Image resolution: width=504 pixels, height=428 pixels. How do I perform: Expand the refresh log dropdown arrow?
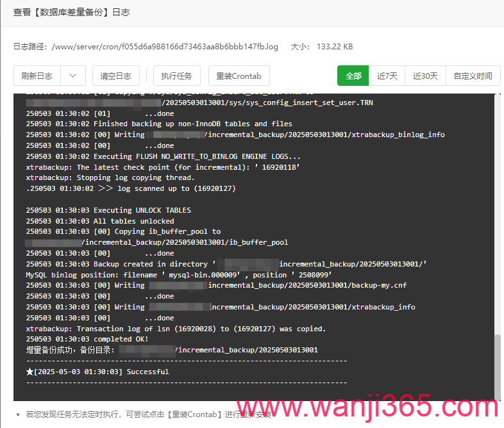click(x=73, y=76)
